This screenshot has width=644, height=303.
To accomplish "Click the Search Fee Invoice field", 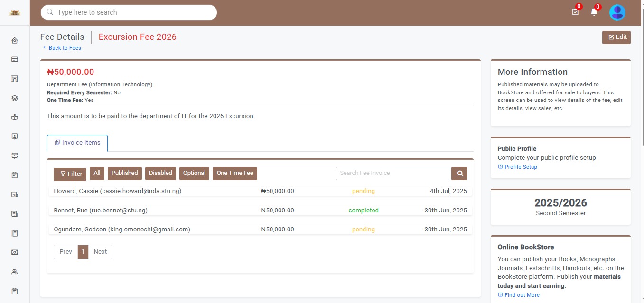I will tap(393, 174).
